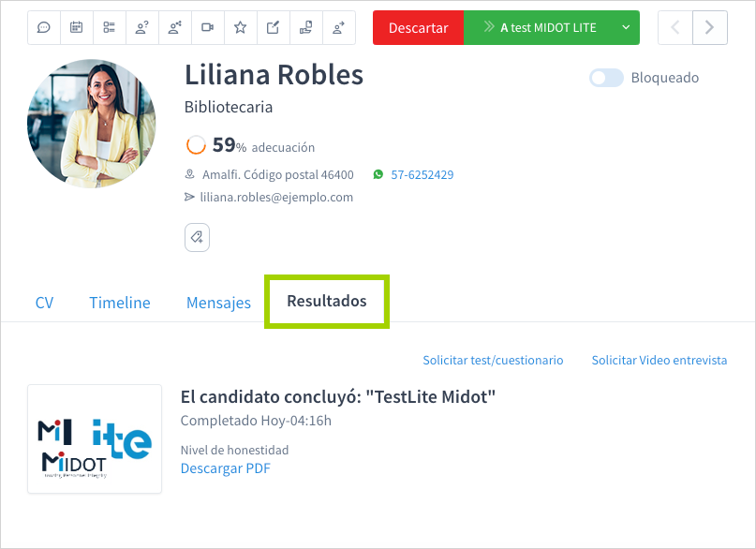Open the chat message icon
This screenshot has width=756, height=549.
click(43, 28)
